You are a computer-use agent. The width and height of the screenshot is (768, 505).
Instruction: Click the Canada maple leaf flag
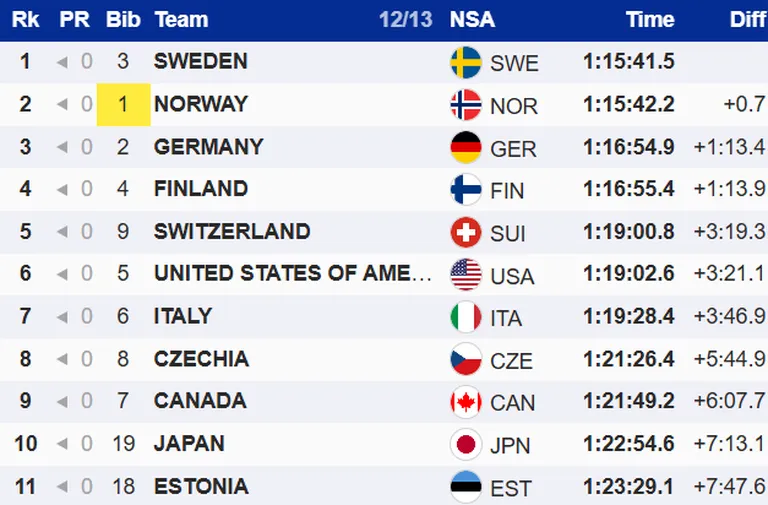click(465, 402)
